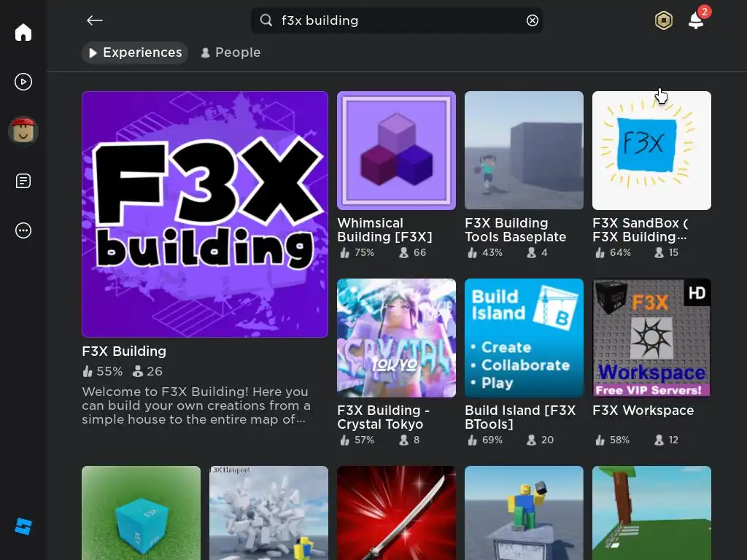Click the F3X Workspace title text

[x=643, y=411]
